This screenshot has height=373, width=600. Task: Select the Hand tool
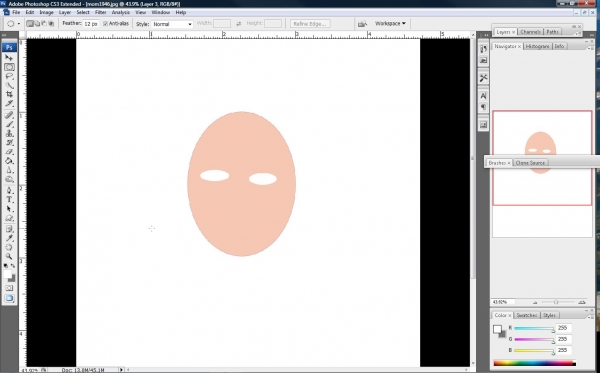9,248
